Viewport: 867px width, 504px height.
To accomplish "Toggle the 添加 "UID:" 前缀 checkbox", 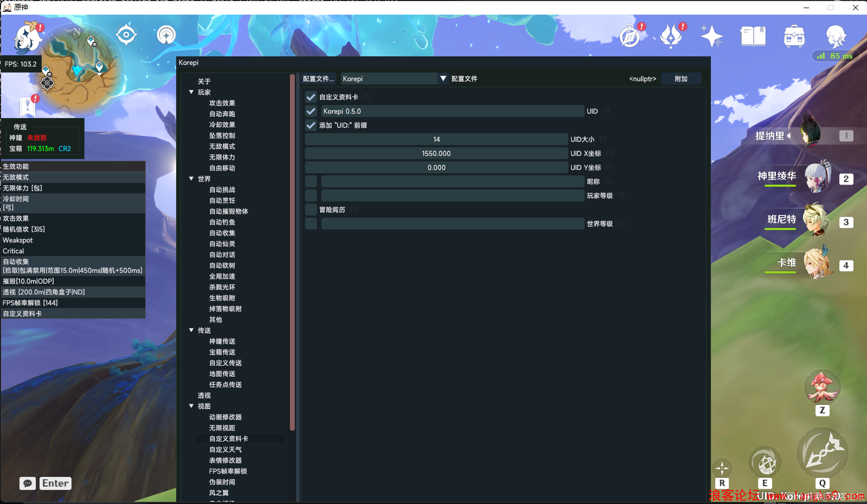I will tap(311, 125).
